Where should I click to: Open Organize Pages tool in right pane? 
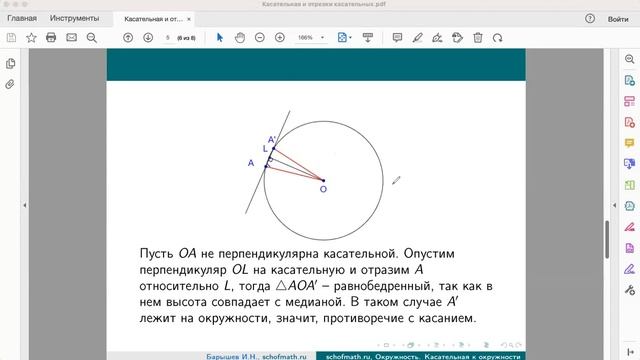coord(629,101)
